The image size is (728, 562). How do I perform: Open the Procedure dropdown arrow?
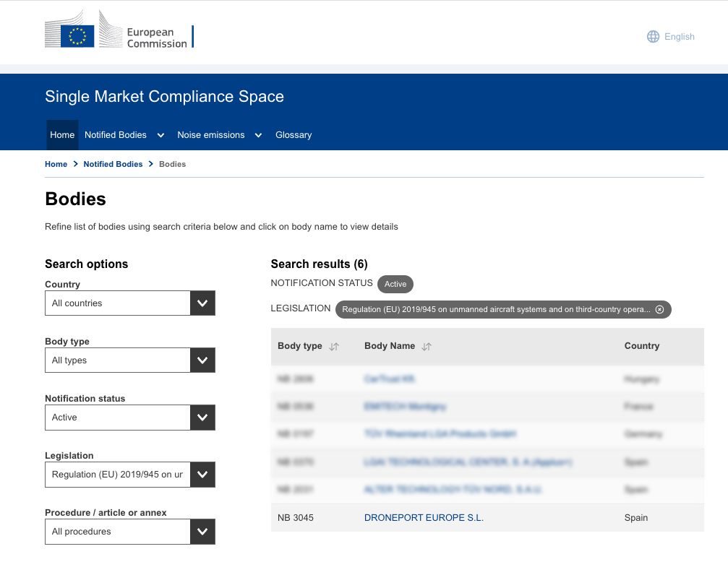pyautogui.click(x=202, y=532)
